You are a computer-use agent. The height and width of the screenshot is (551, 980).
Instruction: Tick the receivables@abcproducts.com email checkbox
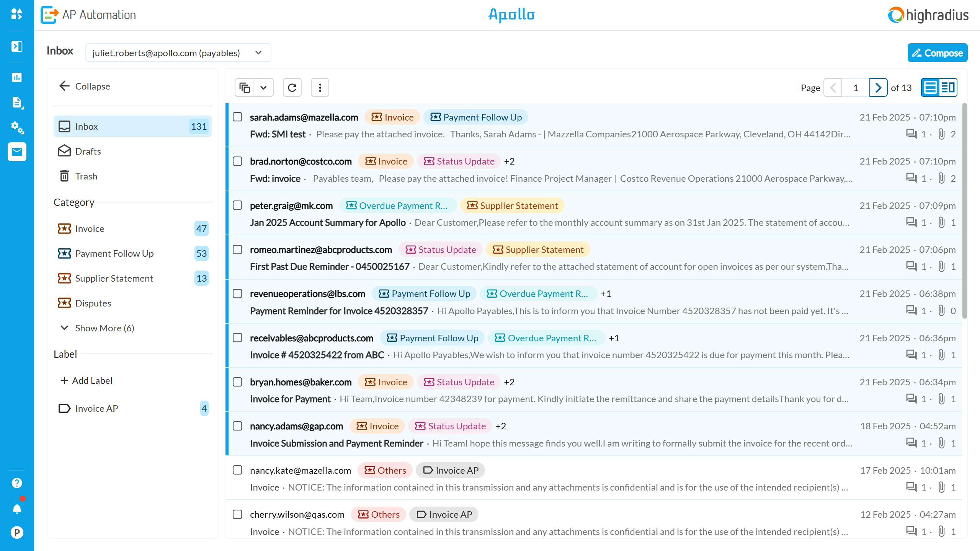click(x=237, y=338)
